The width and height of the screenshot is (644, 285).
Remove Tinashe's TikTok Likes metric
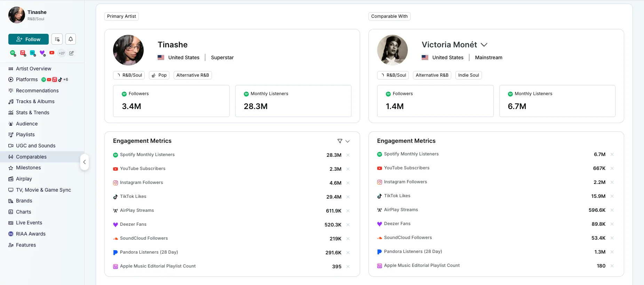click(348, 197)
